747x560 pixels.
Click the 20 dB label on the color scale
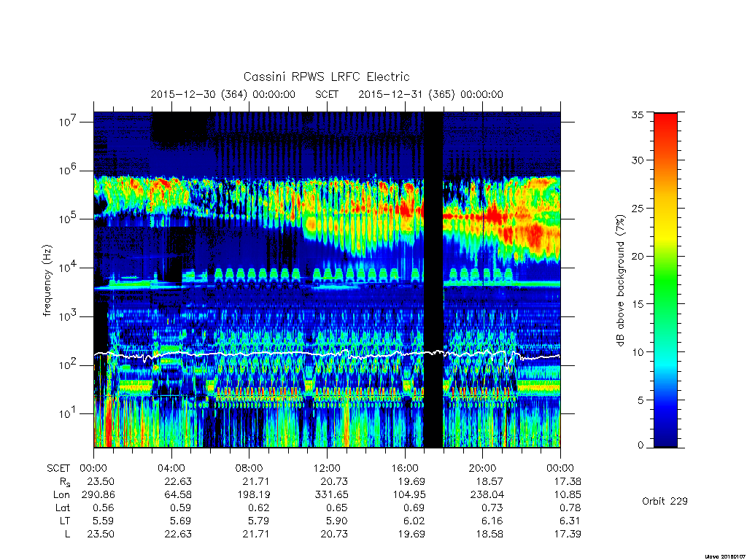pyautogui.click(x=637, y=256)
